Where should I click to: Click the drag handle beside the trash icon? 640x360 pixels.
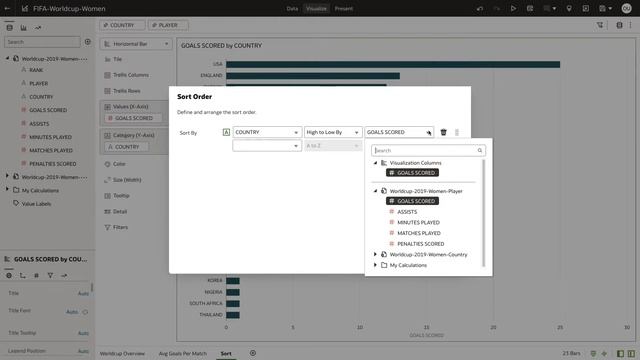tap(457, 132)
